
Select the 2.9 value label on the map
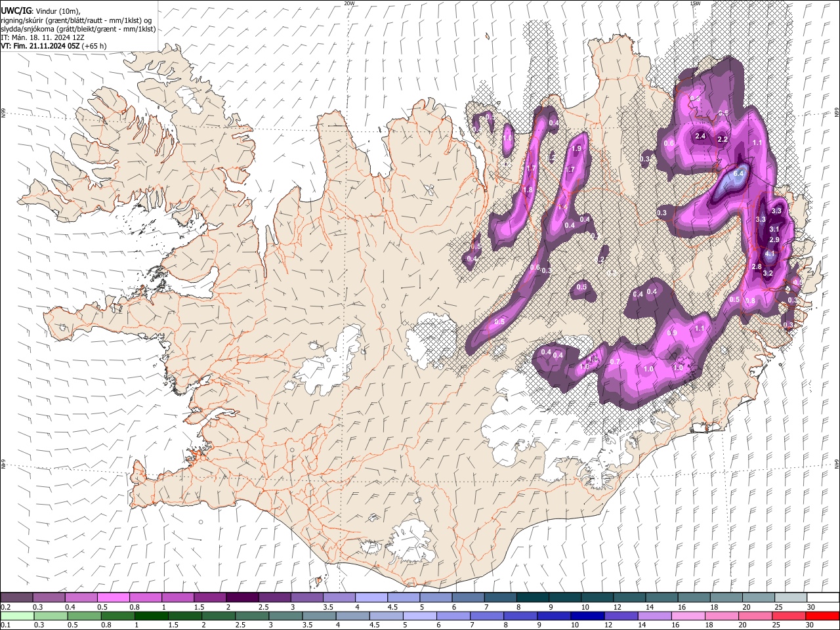[x=774, y=240]
